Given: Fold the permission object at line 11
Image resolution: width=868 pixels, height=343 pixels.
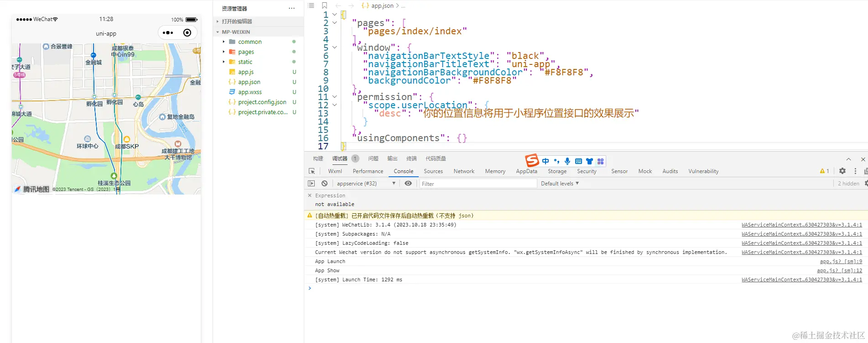Looking at the screenshot, I should pyautogui.click(x=334, y=97).
